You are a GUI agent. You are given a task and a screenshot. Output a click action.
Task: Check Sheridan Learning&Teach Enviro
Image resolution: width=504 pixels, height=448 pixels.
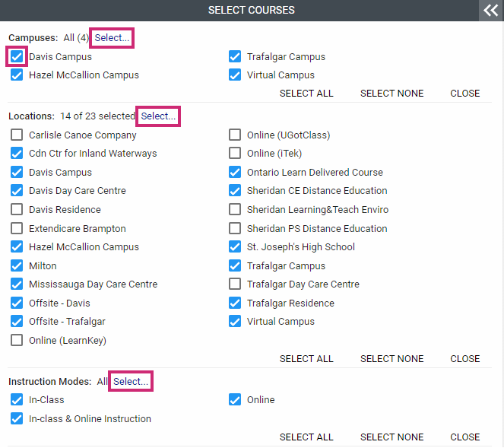[235, 210]
